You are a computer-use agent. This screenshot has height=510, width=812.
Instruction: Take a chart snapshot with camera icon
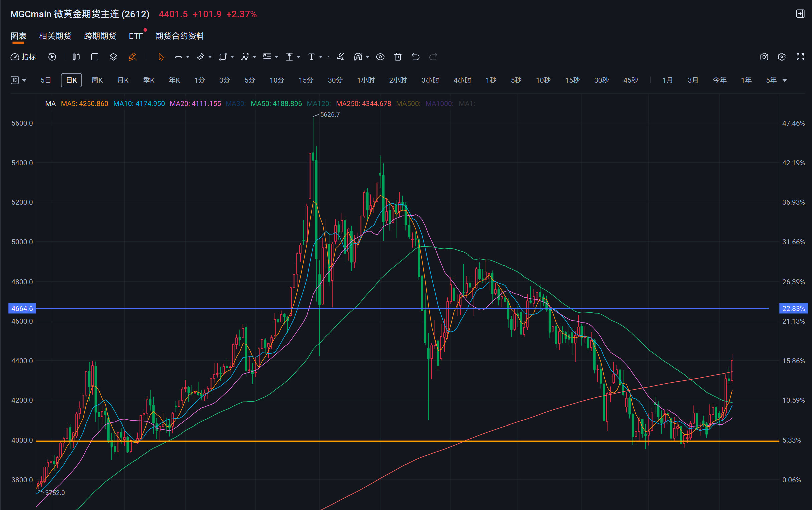764,57
